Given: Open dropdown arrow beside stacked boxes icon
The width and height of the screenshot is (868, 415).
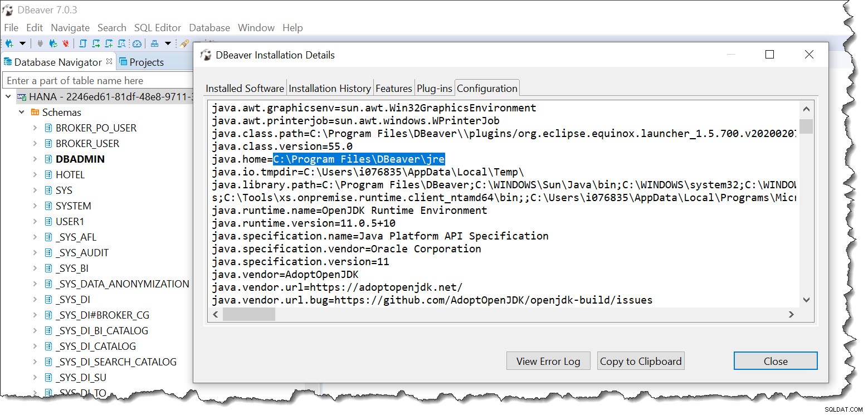Looking at the screenshot, I should [x=168, y=43].
